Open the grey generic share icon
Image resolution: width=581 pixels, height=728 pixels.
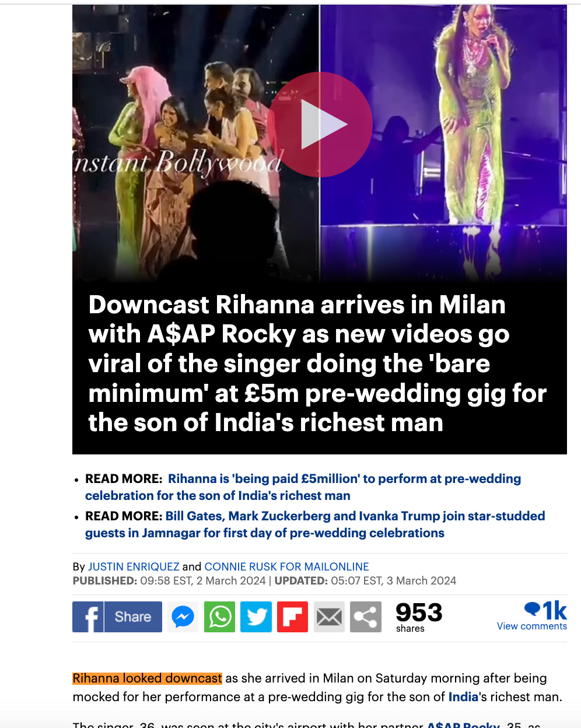(x=366, y=617)
